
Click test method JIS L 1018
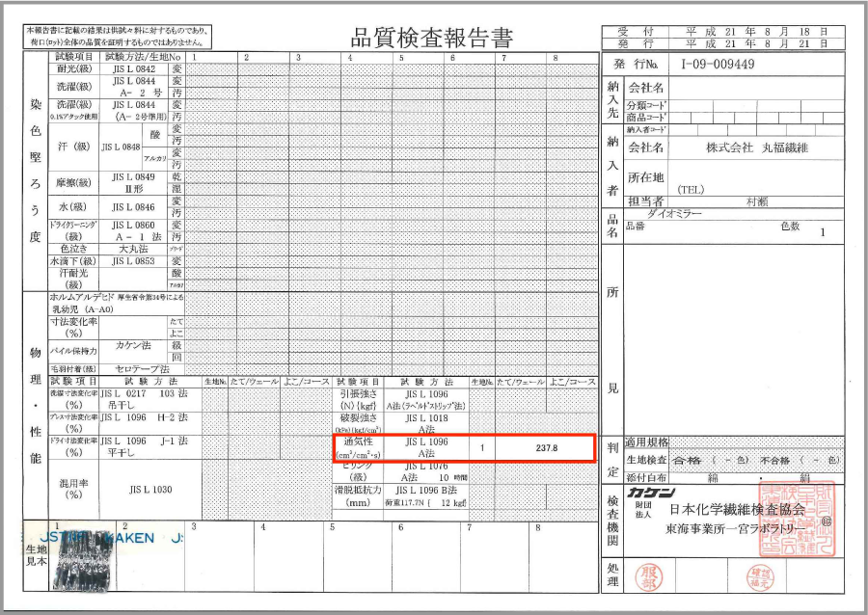tap(426, 418)
